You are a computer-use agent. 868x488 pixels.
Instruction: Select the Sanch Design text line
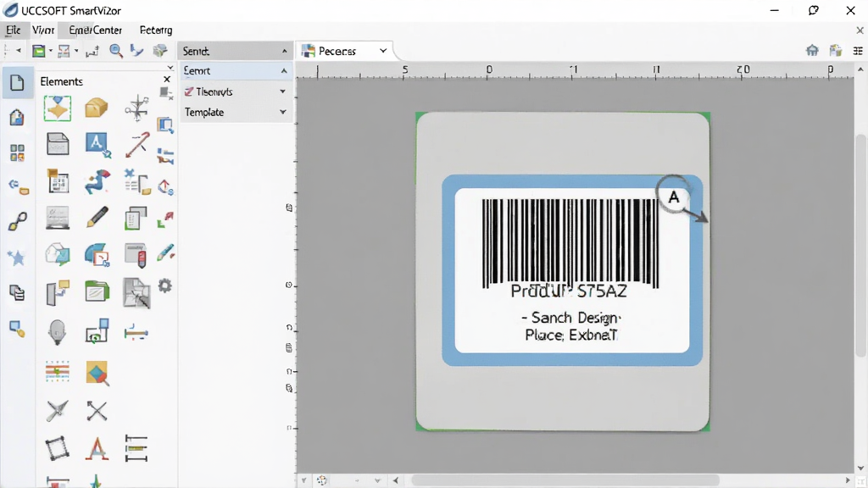[x=572, y=318]
